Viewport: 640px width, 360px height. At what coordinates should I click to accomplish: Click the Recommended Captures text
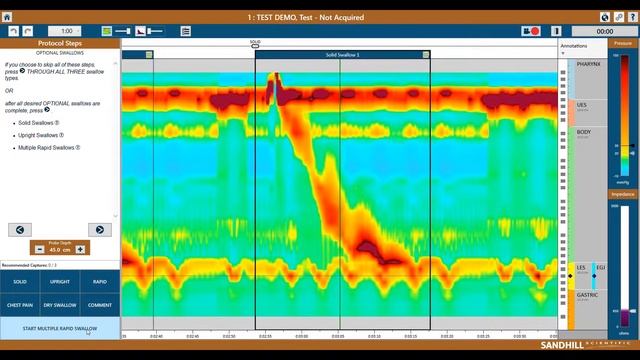pos(29,265)
